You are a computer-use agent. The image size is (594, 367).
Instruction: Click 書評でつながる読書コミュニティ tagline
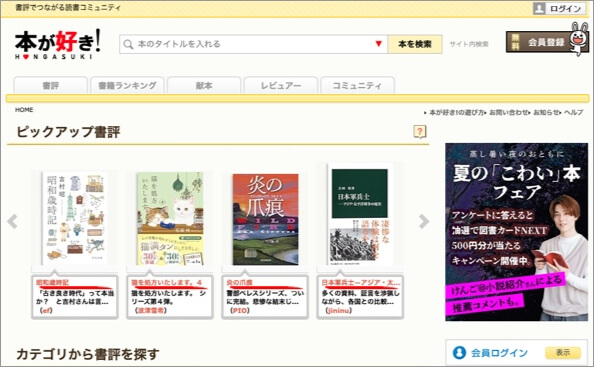(68, 7)
